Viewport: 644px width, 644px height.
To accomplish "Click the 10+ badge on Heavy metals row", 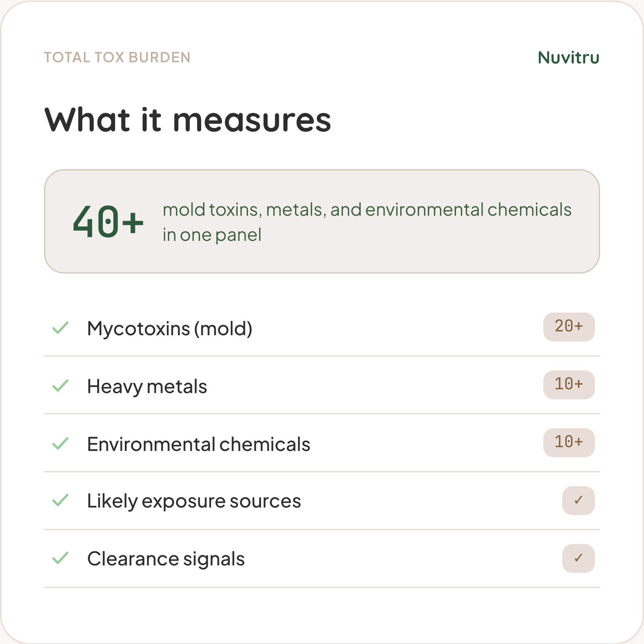I will coord(569,385).
